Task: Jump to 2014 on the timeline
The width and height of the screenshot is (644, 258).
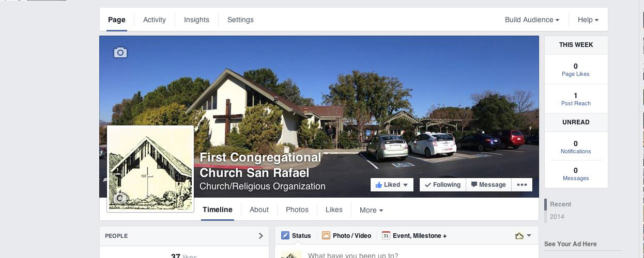Action: tap(557, 217)
